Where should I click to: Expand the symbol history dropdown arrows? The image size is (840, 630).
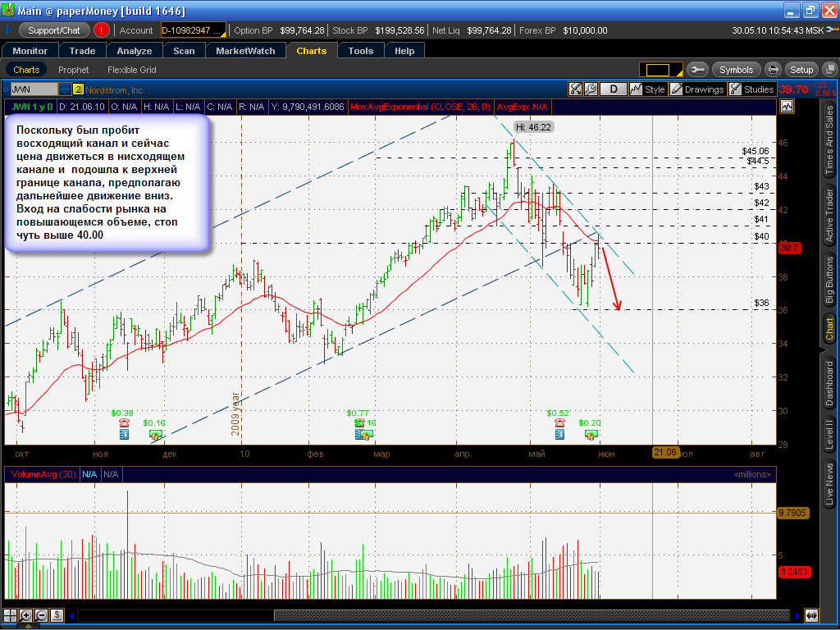coord(65,89)
